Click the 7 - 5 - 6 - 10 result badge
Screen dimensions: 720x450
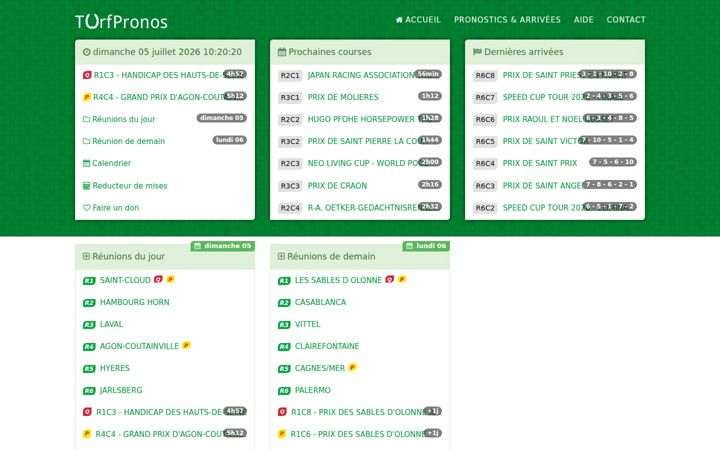[x=613, y=162]
